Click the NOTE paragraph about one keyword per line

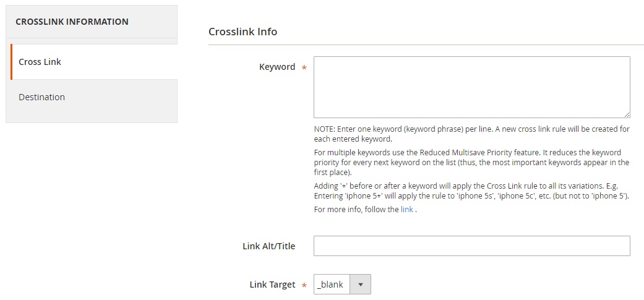[x=471, y=134]
